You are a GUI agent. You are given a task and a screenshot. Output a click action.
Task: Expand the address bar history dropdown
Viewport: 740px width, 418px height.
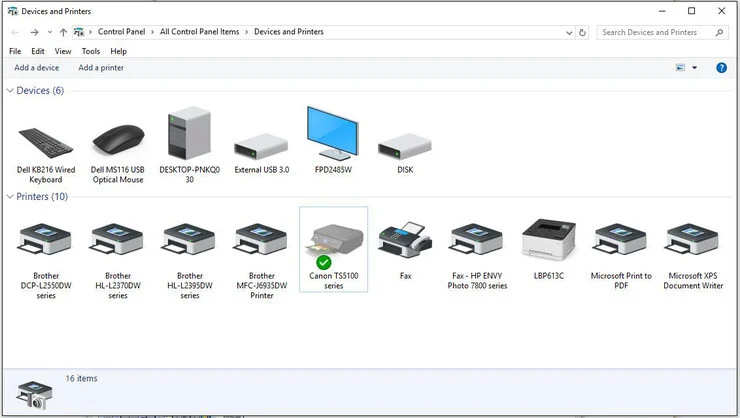pyautogui.click(x=570, y=32)
